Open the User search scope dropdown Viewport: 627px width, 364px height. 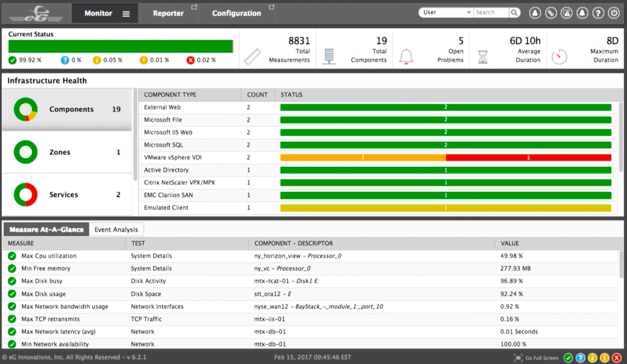pyautogui.click(x=446, y=12)
